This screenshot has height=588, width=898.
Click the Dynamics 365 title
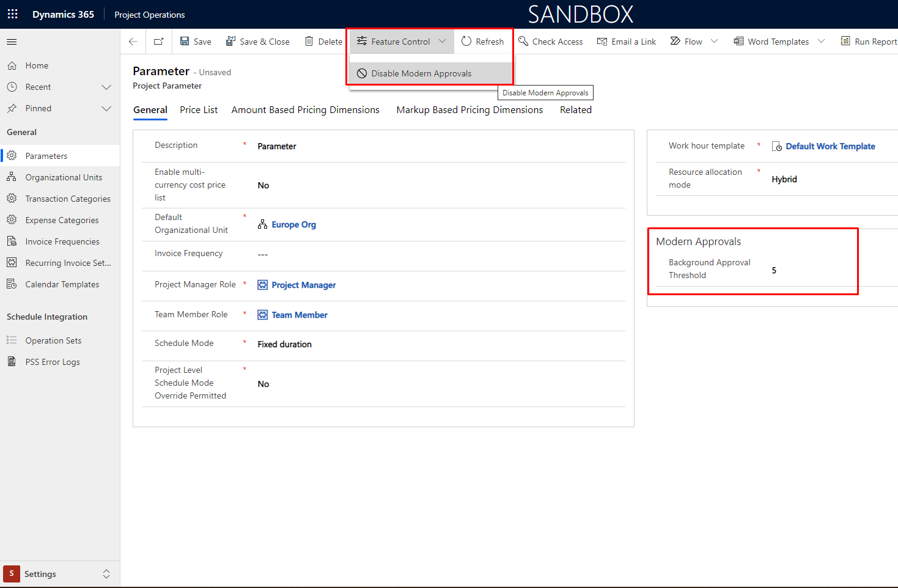point(63,14)
